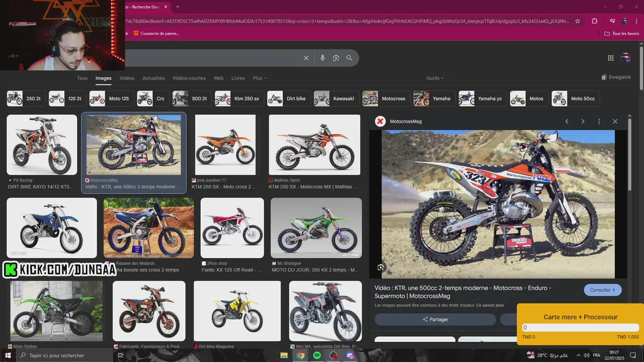Open the 2Roo.shop Fantic XX 125 thumbnail
Viewport: 644px width, 362px height.
point(232,228)
